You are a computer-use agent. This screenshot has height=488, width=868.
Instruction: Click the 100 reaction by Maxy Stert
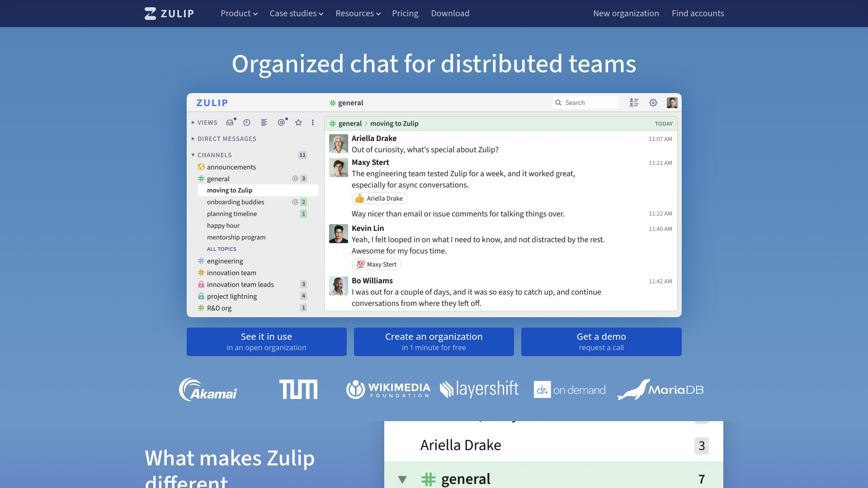[x=376, y=264]
